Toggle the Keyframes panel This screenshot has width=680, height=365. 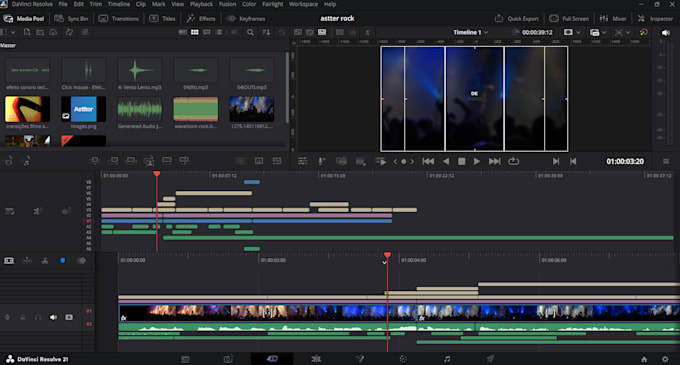click(x=246, y=19)
